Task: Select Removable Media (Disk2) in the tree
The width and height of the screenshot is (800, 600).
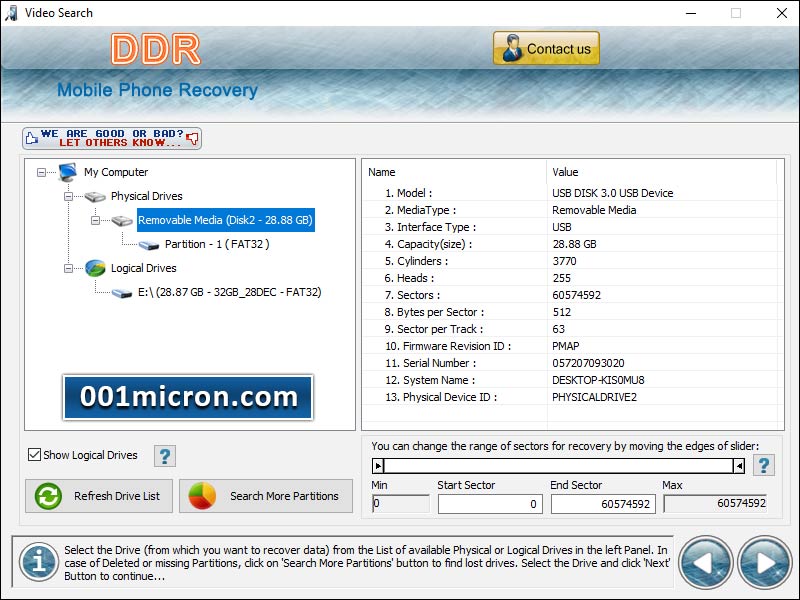Action: 223,220
